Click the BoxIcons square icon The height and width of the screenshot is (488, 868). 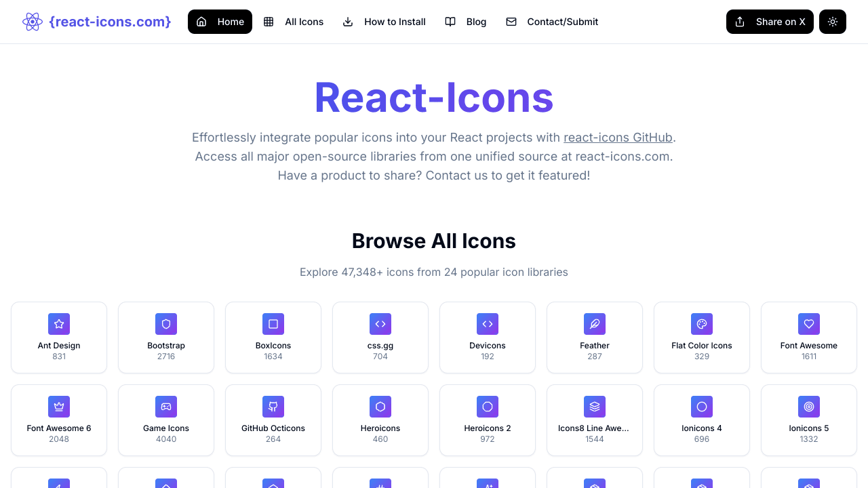click(273, 324)
